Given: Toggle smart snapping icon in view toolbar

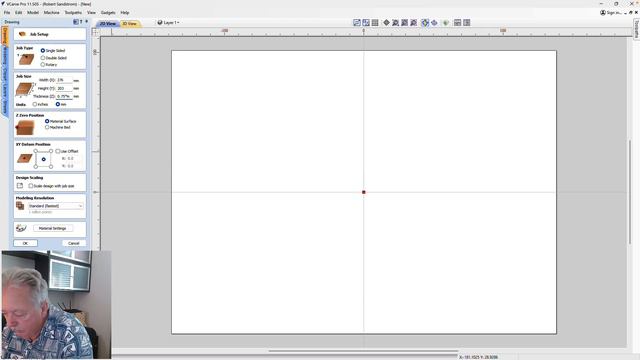Looking at the screenshot, I should pyautogui.click(x=366, y=23).
